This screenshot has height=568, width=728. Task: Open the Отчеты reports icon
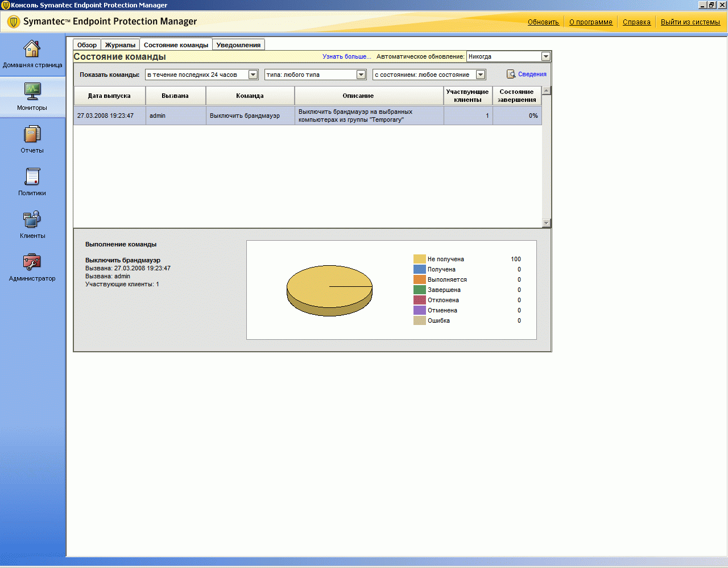click(x=32, y=134)
